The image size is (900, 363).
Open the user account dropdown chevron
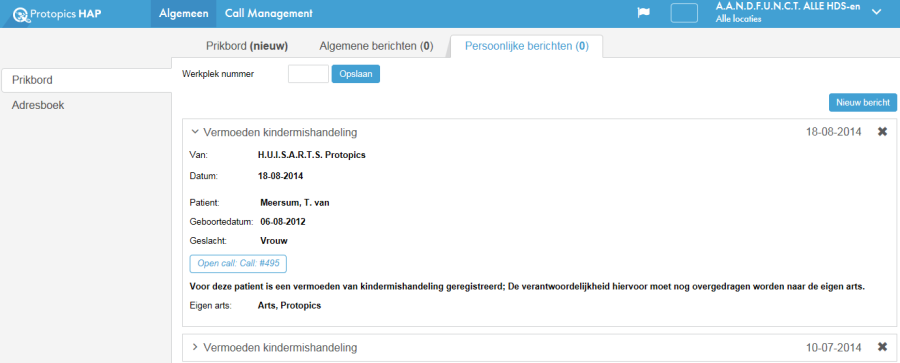point(876,12)
